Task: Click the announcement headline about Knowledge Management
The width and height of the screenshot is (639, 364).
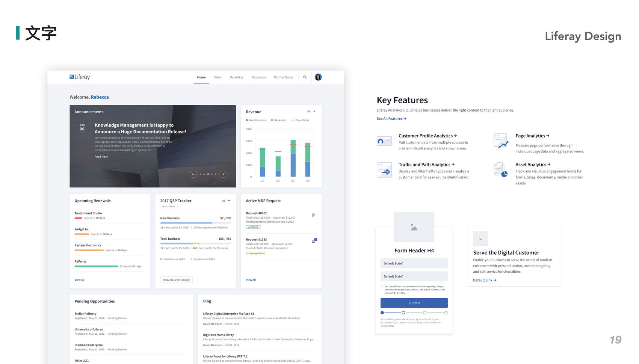Action: pyautogui.click(x=140, y=128)
